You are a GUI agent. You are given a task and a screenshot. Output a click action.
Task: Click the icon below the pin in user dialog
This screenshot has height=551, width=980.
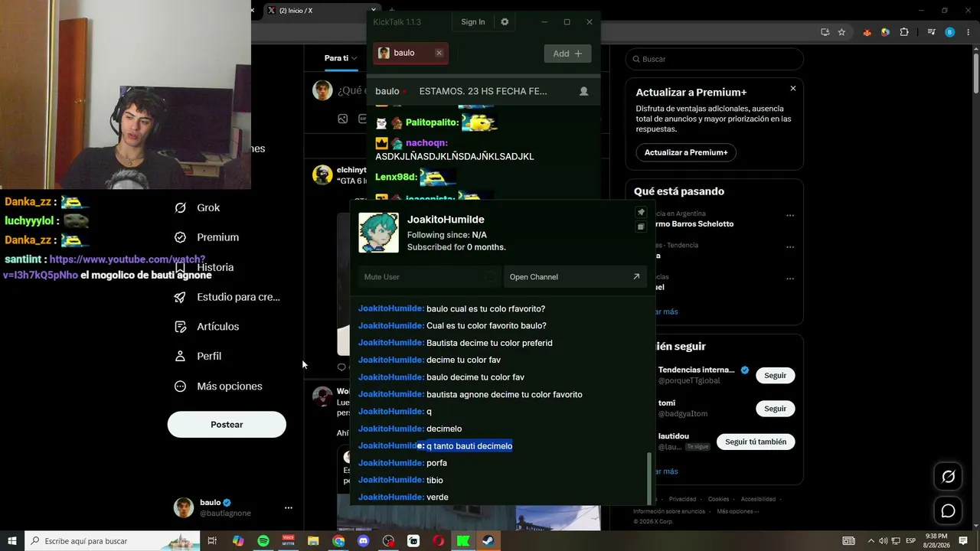(x=641, y=227)
